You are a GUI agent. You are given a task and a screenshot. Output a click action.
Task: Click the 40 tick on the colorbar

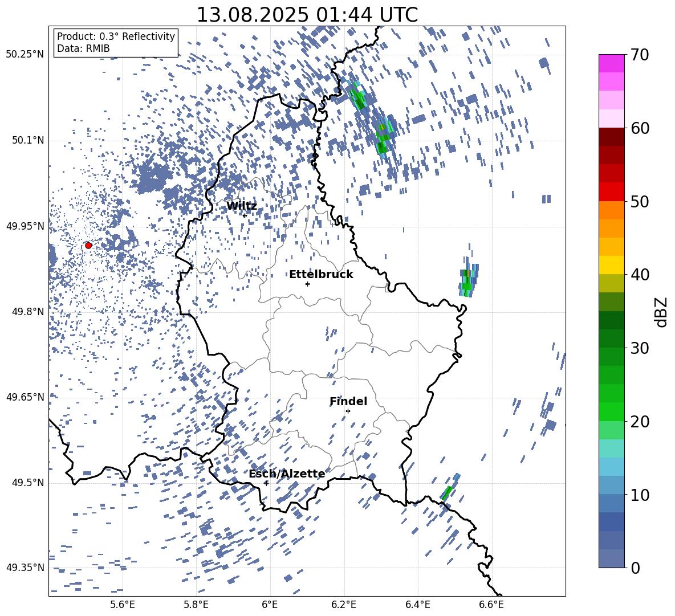tap(640, 275)
